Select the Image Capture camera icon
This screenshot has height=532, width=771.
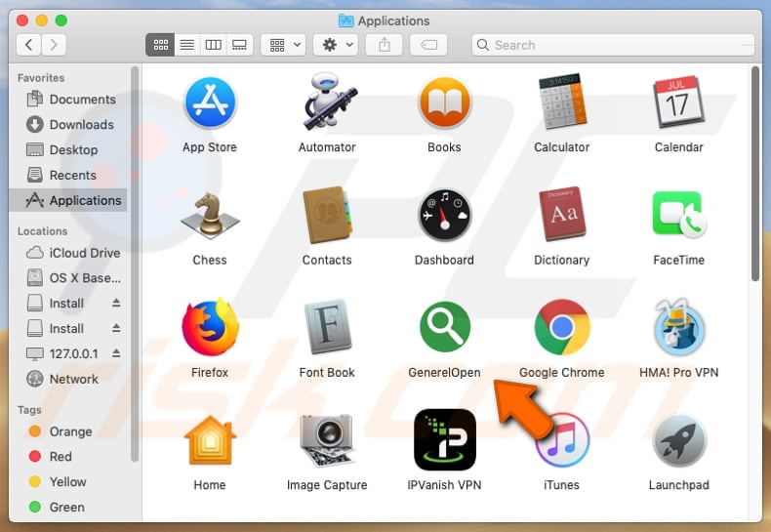(328, 440)
